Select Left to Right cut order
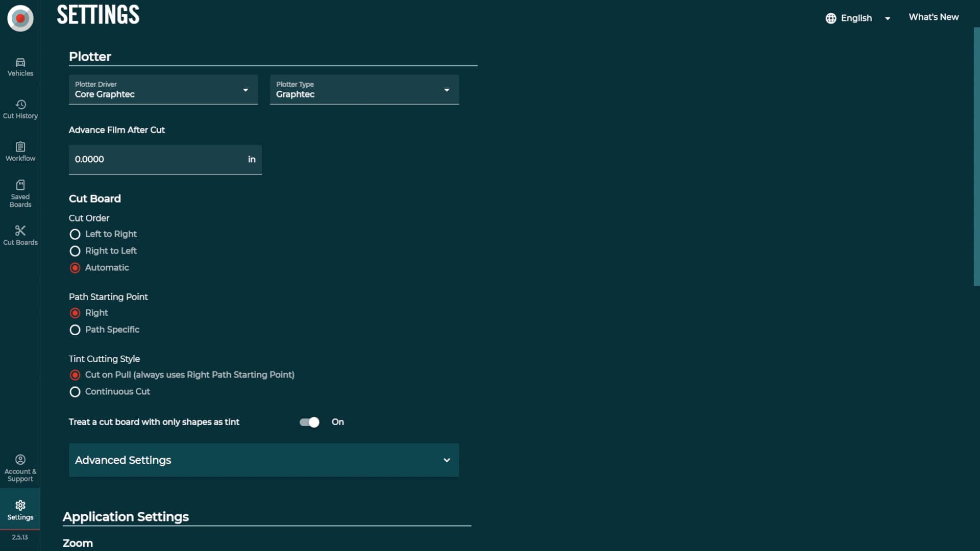Image resolution: width=980 pixels, height=551 pixels. coord(75,234)
